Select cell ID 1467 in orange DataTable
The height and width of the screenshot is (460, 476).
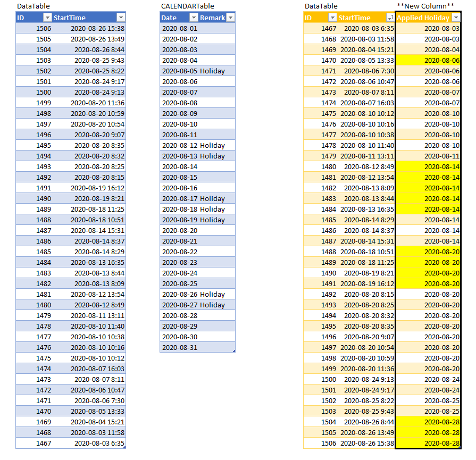point(320,29)
